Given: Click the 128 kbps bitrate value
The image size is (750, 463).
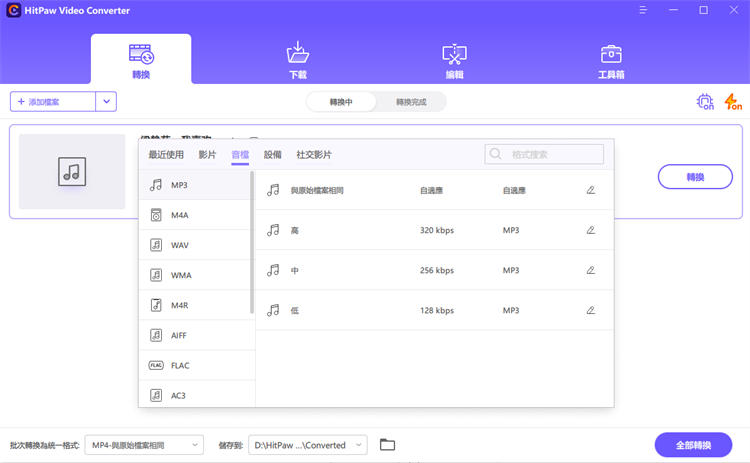Looking at the screenshot, I should tap(437, 310).
